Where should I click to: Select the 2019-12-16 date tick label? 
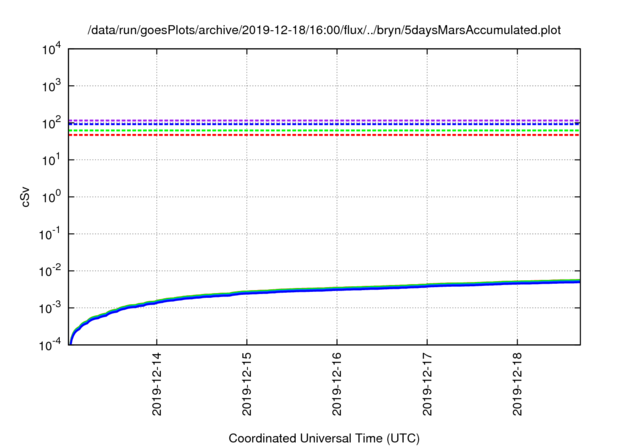tap(337, 384)
